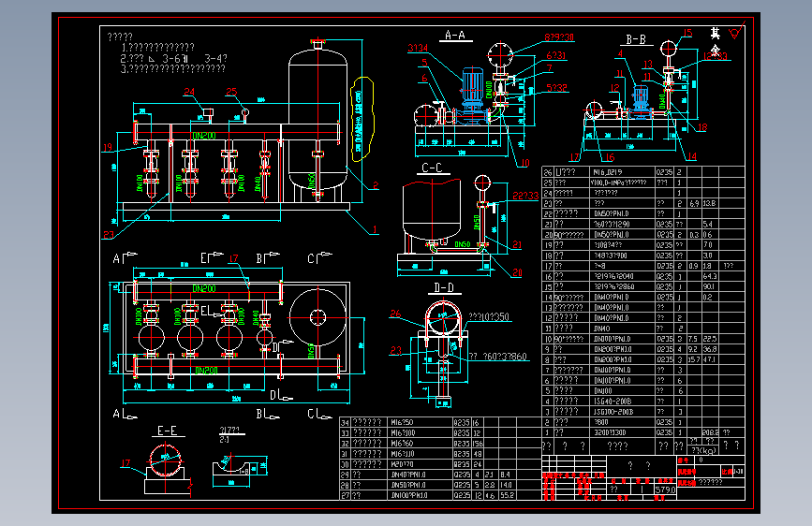Image resolution: width=812 pixels, height=526 pixels.
Task: Select parts list cell "ISG100-200B"
Action: click(613, 412)
